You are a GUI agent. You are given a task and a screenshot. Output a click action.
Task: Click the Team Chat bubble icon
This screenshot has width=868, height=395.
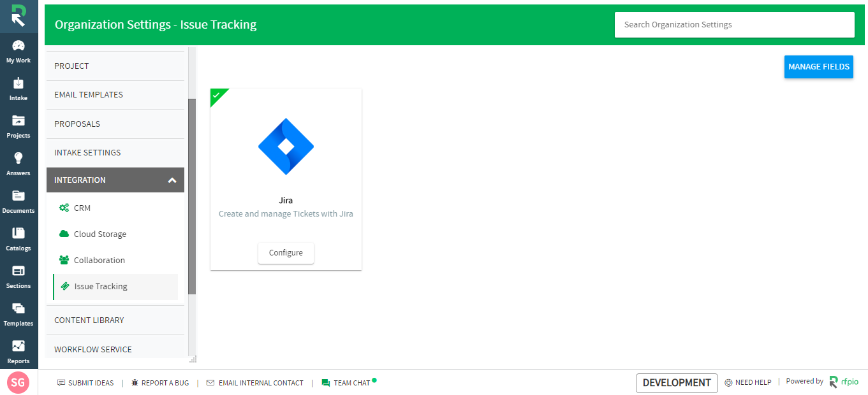326,383
